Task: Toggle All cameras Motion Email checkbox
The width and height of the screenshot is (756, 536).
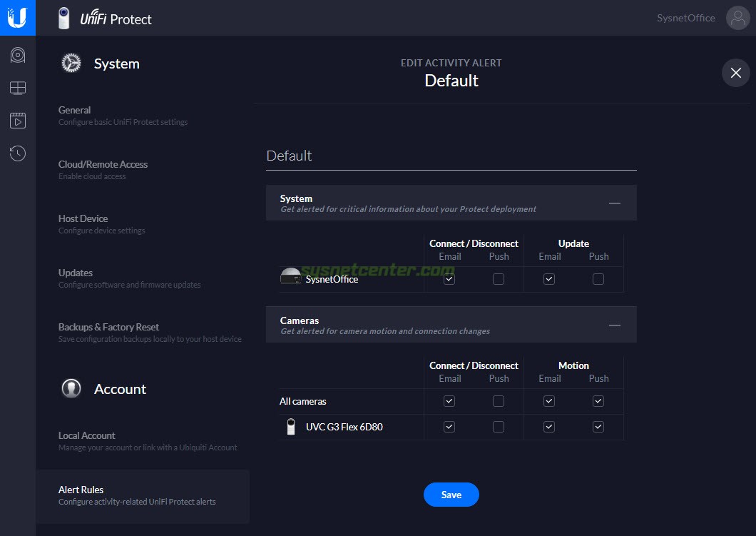Action: tap(549, 401)
